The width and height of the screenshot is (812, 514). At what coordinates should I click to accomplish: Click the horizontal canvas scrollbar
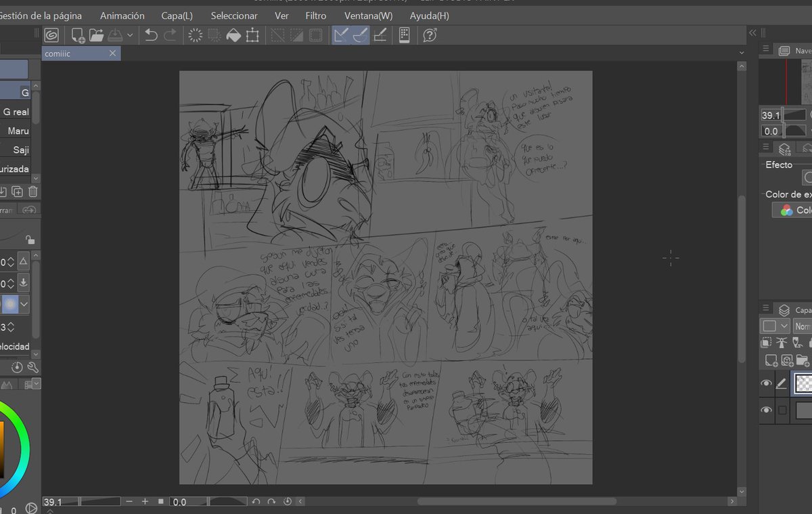pyautogui.click(x=516, y=502)
